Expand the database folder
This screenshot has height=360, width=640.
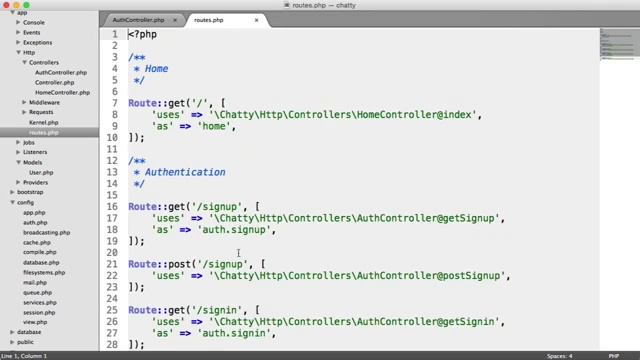[x=12, y=332]
